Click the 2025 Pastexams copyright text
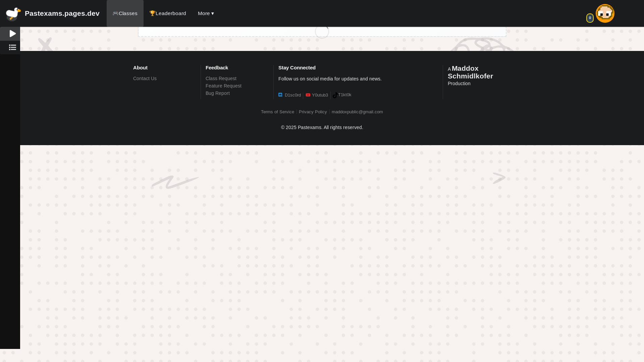The width and height of the screenshot is (644, 362). click(x=322, y=127)
